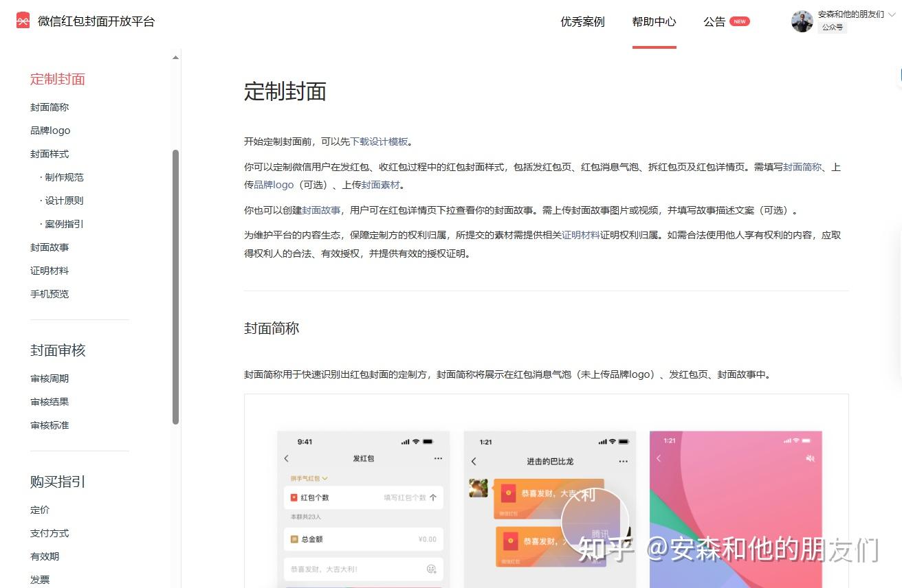The height and width of the screenshot is (588, 902).
Task: Click the mute speaker icon on pink mockup
Action: pyautogui.click(x=810, y=458)
